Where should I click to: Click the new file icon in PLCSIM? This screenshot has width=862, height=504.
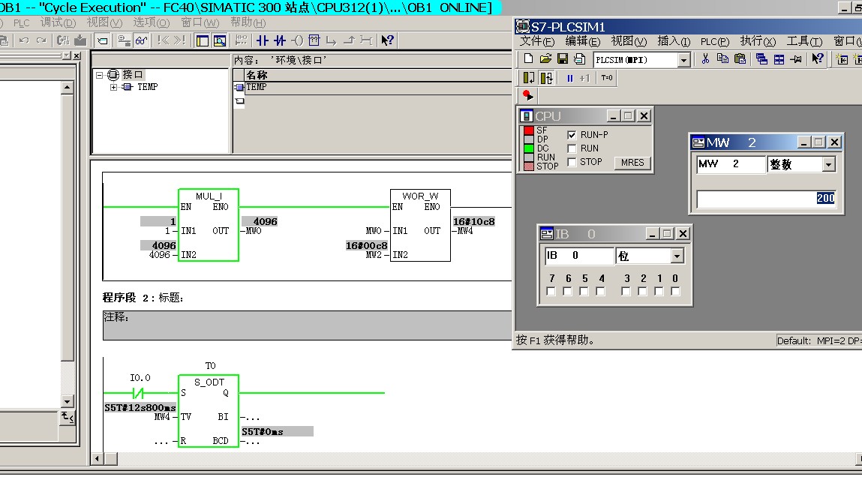point(528,58)
